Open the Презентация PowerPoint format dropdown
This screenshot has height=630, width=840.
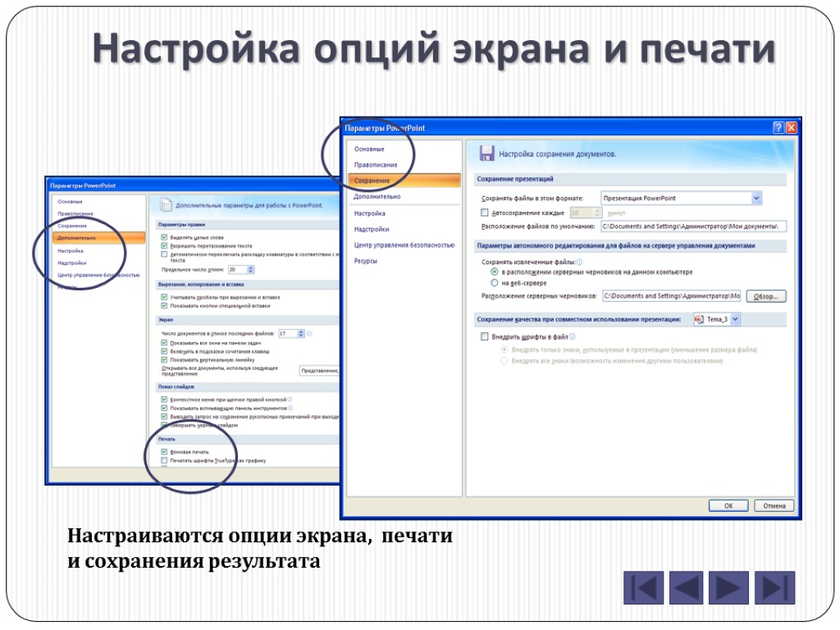click(756, 199)
